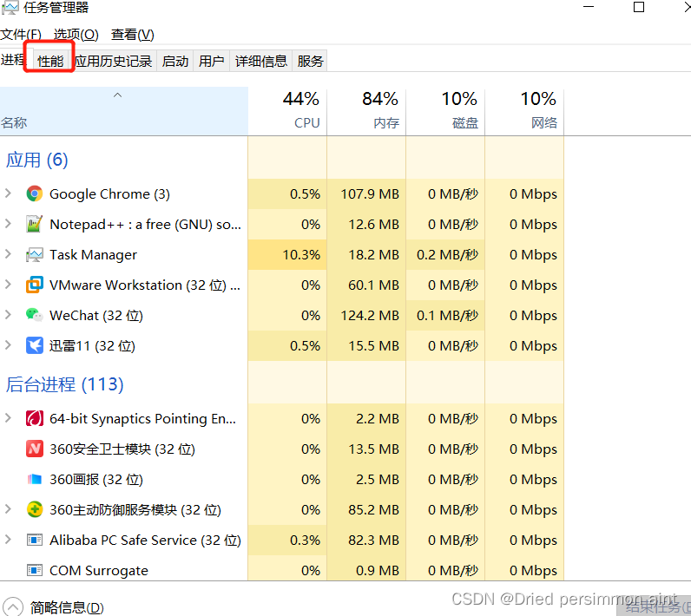Click the Task Manager 0.2 MB/秒 disk cell
This screenshot has width=691, height=616.
click(x=445, y=254)
